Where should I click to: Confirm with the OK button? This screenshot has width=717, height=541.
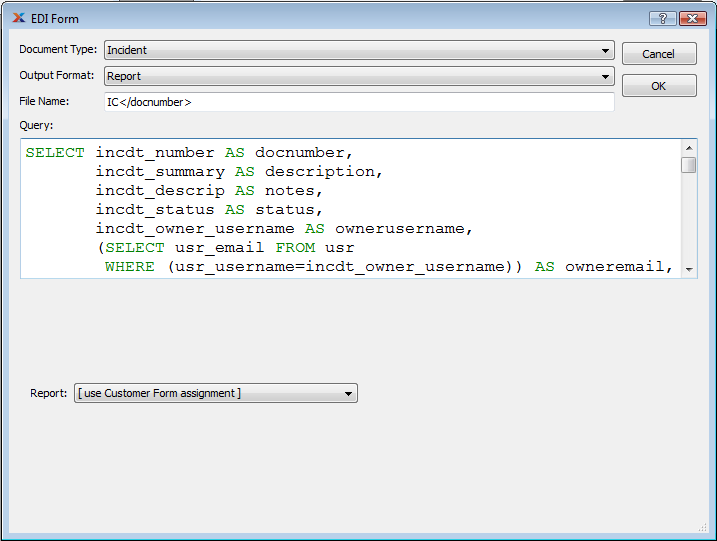pos(658,86)
